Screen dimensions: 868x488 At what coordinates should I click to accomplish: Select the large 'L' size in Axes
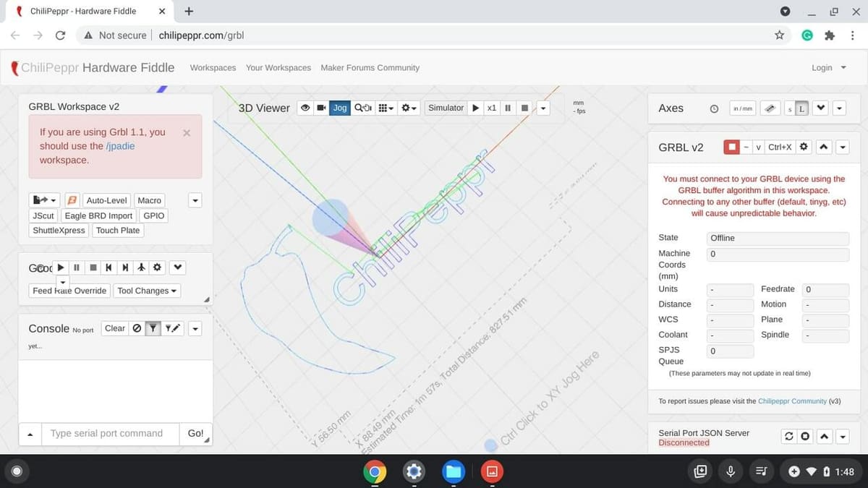click(801, 108)
